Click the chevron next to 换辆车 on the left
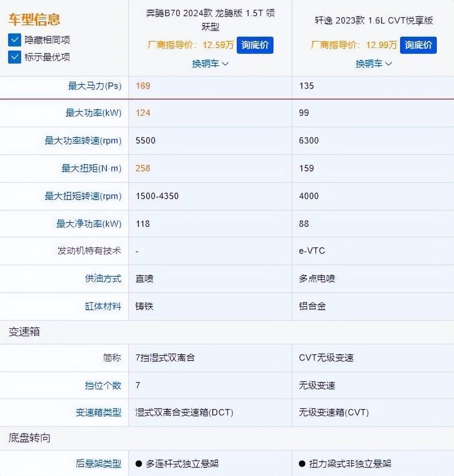This screenshot has width=454, height=476. click(226, 64)
